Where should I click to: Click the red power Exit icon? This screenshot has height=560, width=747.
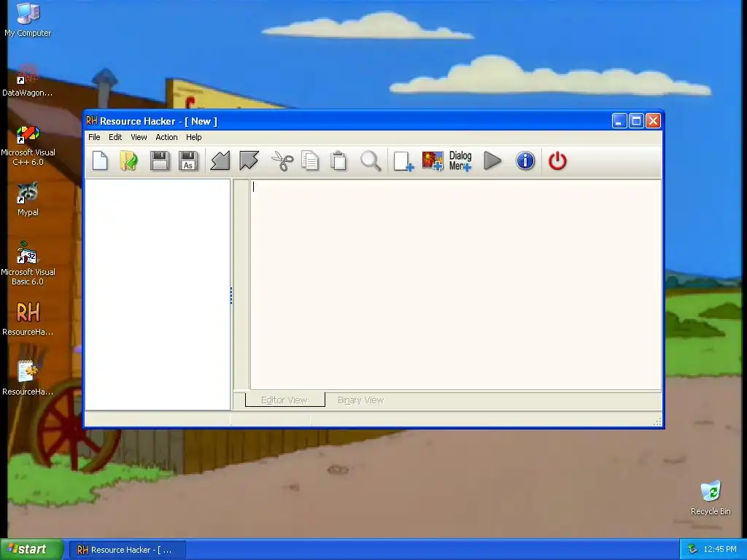click(x=557, y=161)
